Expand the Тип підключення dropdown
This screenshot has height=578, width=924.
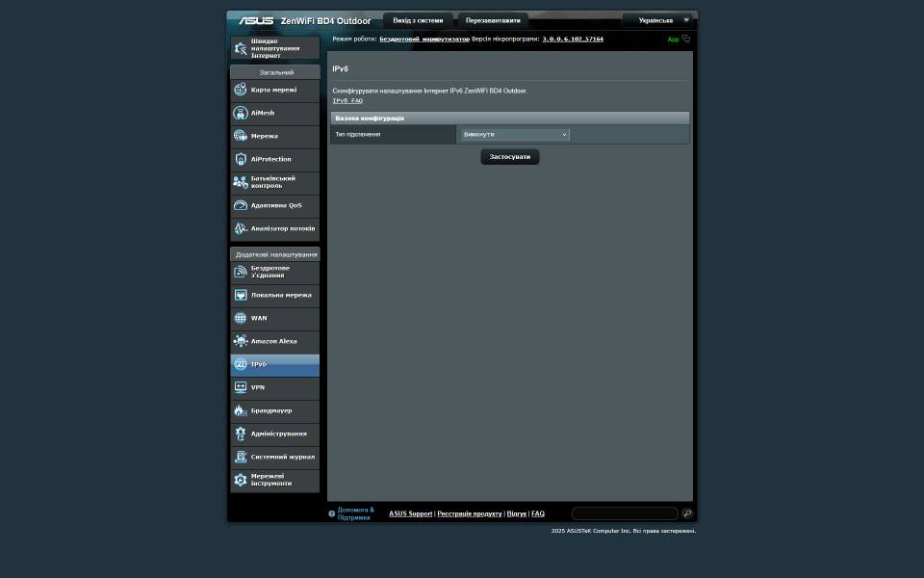point(514,135)
